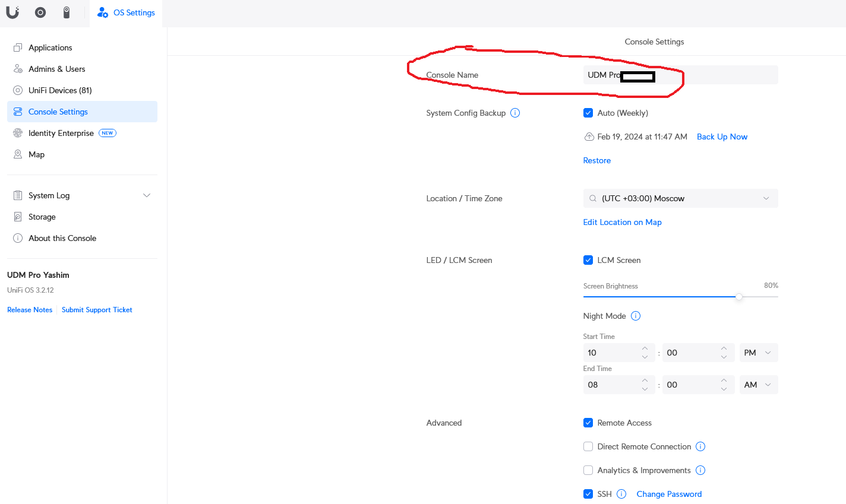Image resolution: width=846 pixels, height=504 pixels.
Task: Decrease End Time hour
Action: click(x=645, y=389)
